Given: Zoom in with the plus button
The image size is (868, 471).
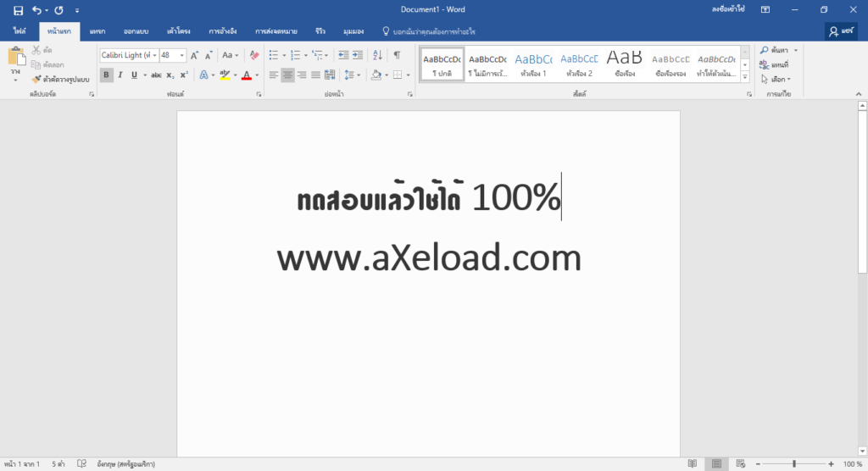Looking at the screenshot, I should (x=831, y=464).
